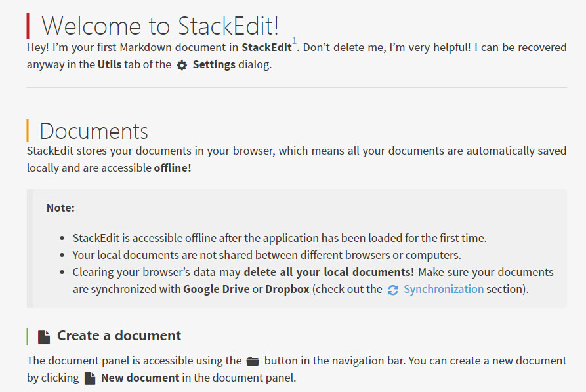
Task: Click the Note: label in the blockquote
Action: [x=60, y=208]
